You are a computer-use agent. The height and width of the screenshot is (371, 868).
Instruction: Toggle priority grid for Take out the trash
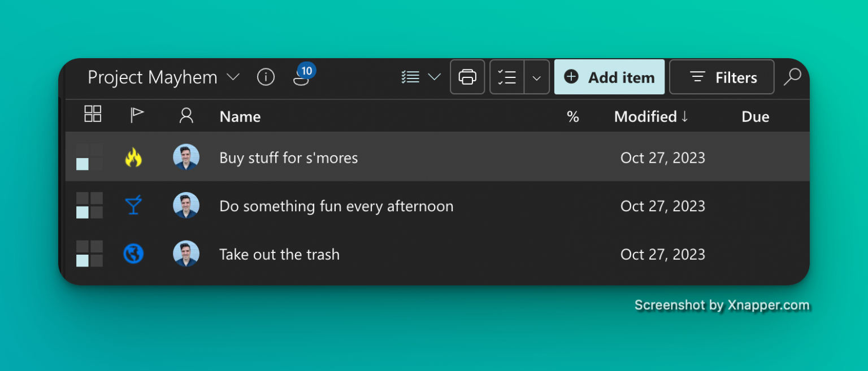point(89,254)
